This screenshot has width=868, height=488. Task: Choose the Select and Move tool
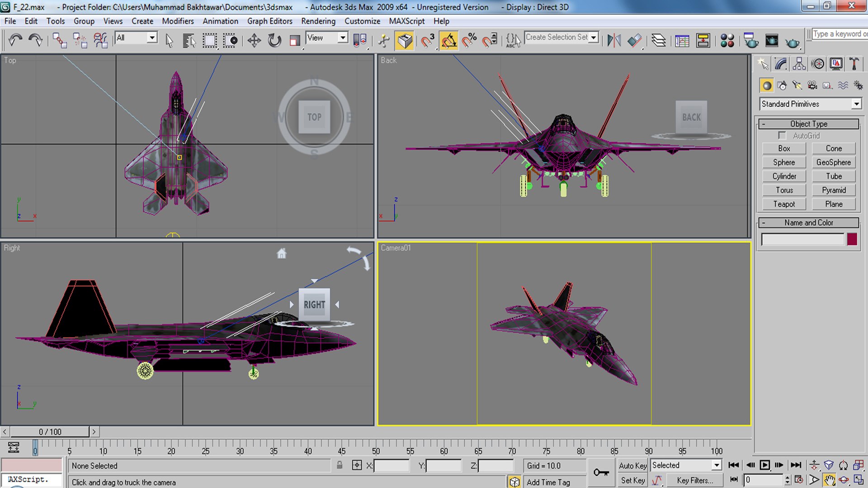[254, 40]
